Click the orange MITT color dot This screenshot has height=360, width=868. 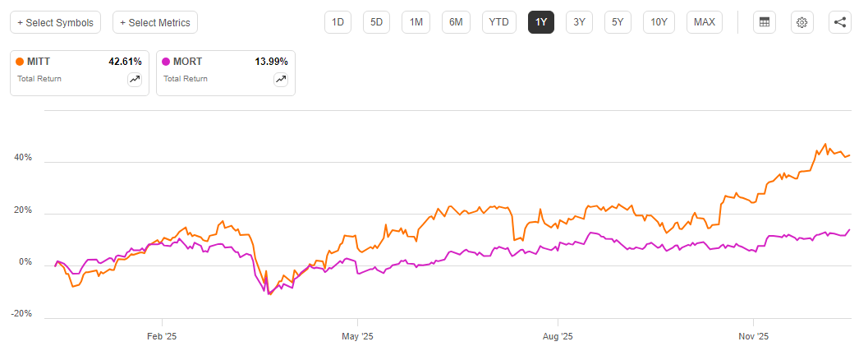click(20, 62)
